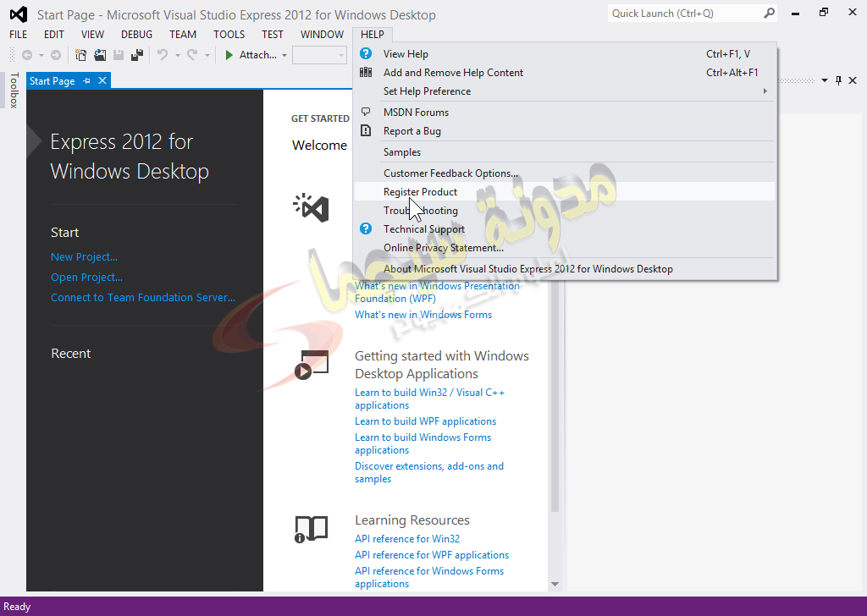
Task: Open API reference for Windows Forms link
Action: [429, 577]
